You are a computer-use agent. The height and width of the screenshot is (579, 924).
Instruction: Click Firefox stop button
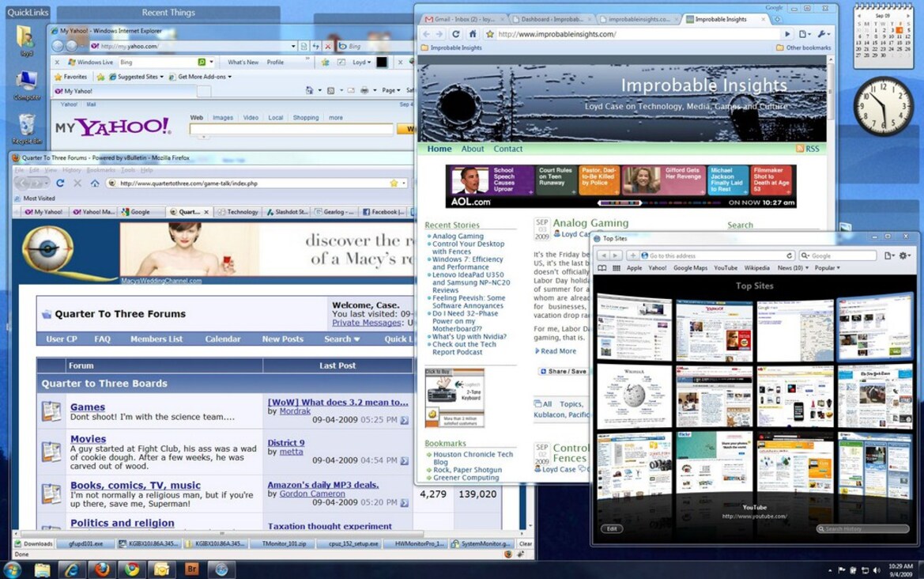point(77,184)
